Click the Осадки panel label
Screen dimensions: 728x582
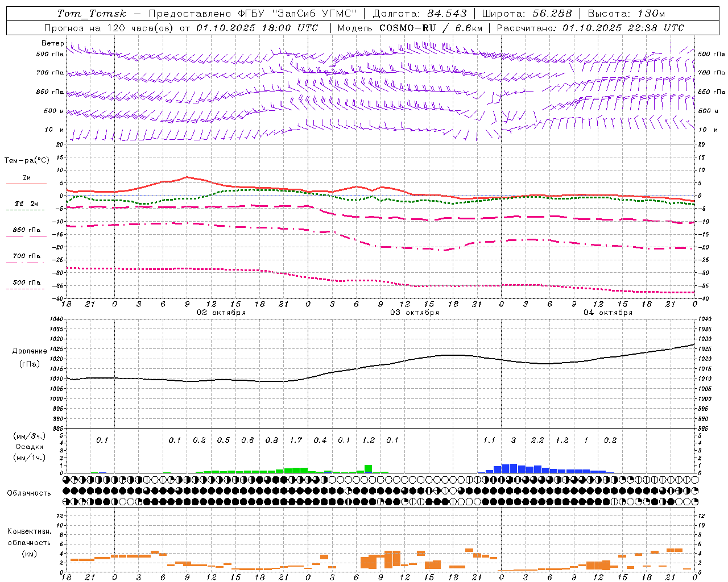click(29, 447)
